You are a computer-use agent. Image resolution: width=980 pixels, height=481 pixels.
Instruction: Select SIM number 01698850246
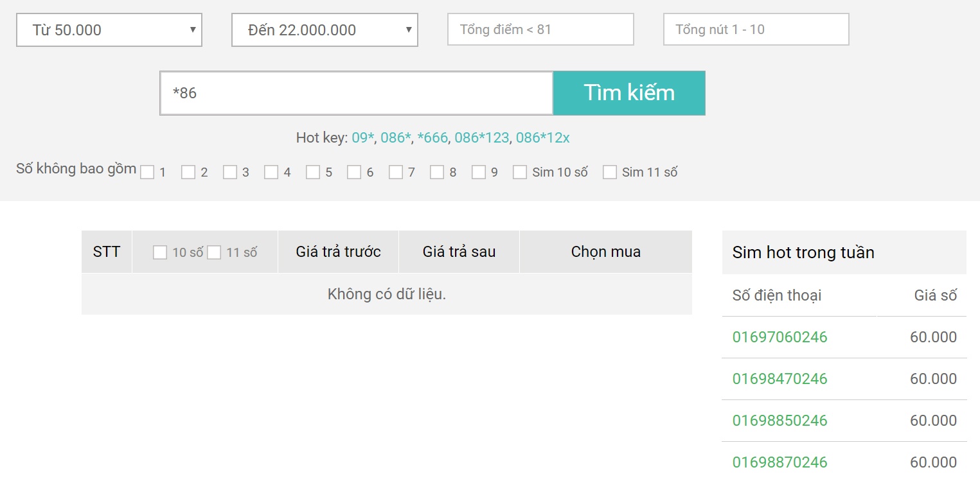click(780, 420)
